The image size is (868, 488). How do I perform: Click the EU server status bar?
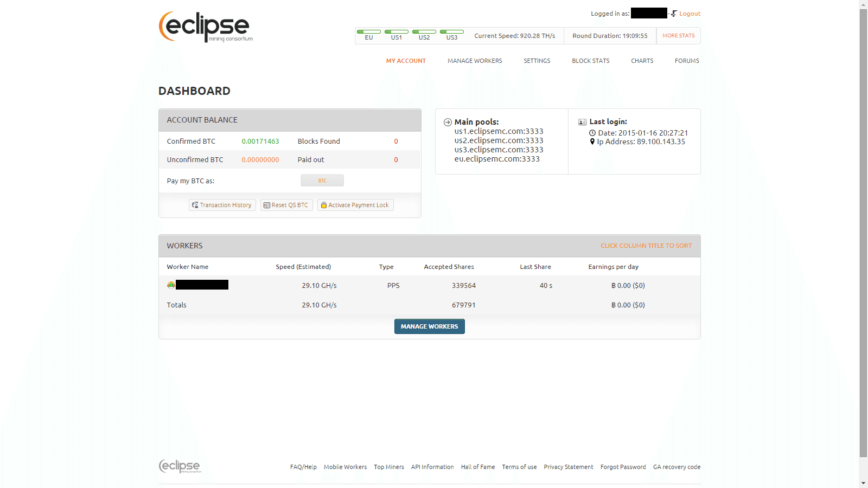click(369, 31)
